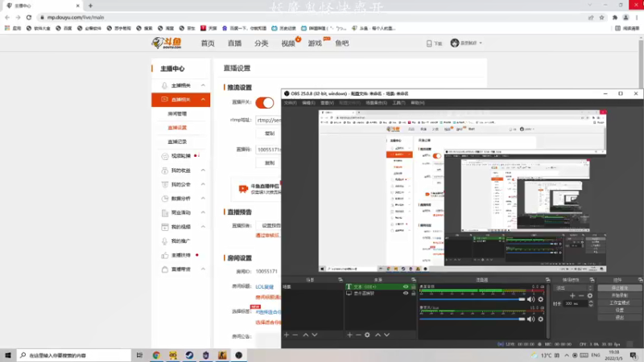Expand the 我的视频 sidebar section
Screen dimensions: 644x362
[203, 227]
